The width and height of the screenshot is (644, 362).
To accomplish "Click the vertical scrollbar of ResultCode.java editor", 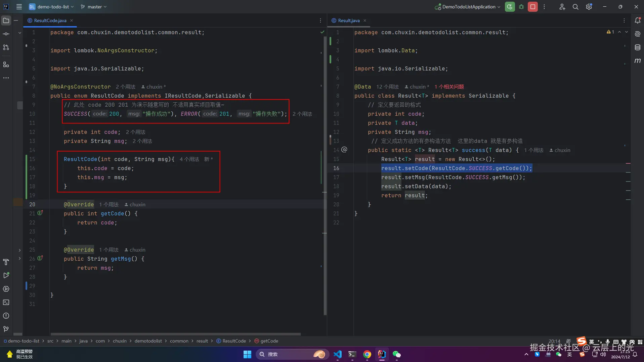I will [x=325, y=176].
